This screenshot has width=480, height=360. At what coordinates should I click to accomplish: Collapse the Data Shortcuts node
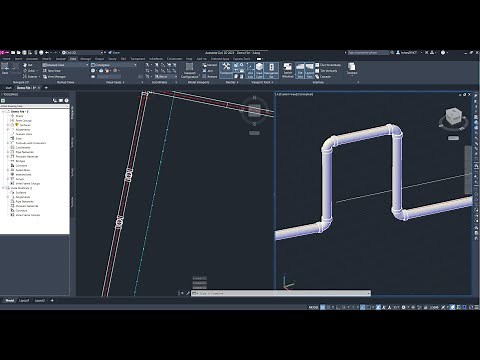coord(3,188)
